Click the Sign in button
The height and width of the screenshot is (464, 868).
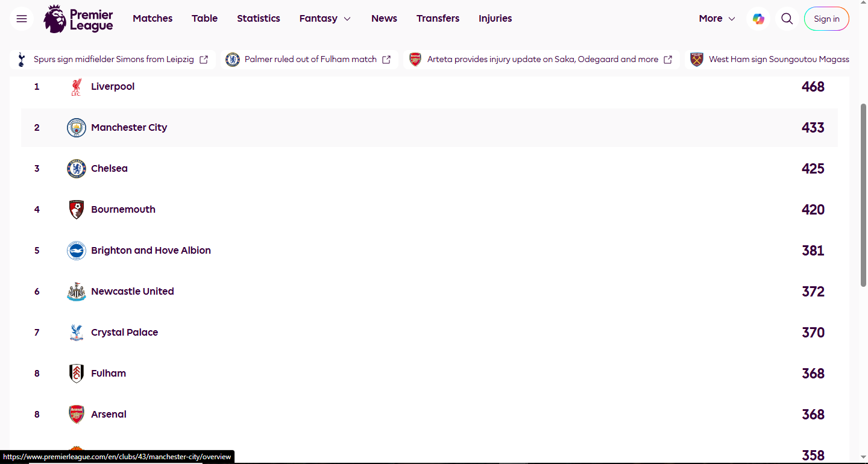click(826, 19)
